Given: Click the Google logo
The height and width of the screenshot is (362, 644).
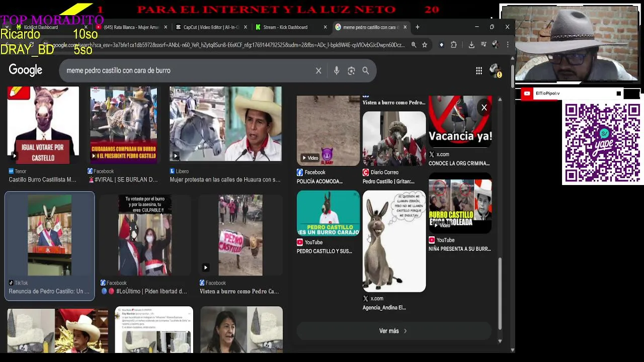Looking at the screenshot, I should click(26, 70).
